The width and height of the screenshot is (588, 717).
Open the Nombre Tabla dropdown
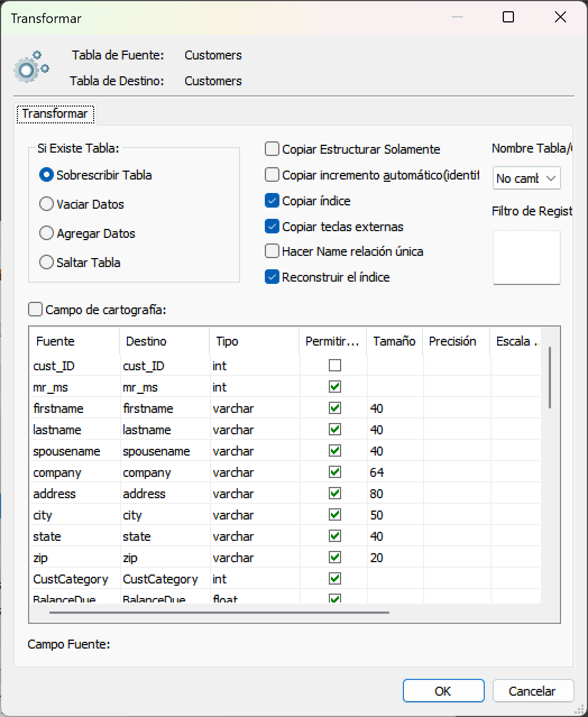click(526, 178)
